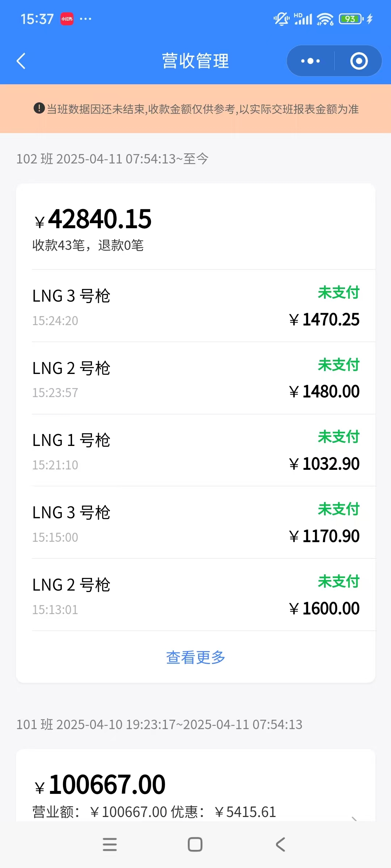Image resolution: width=391 pixels, height=868 pixels.
Task: Expand the 101 班 shift details chevron
Action: (355, 818)
